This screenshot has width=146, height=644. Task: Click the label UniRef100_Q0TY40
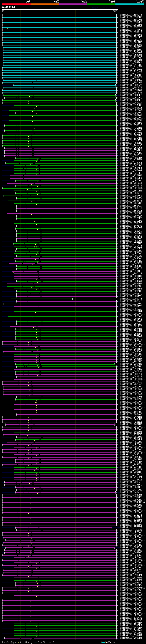coord(131,183)
